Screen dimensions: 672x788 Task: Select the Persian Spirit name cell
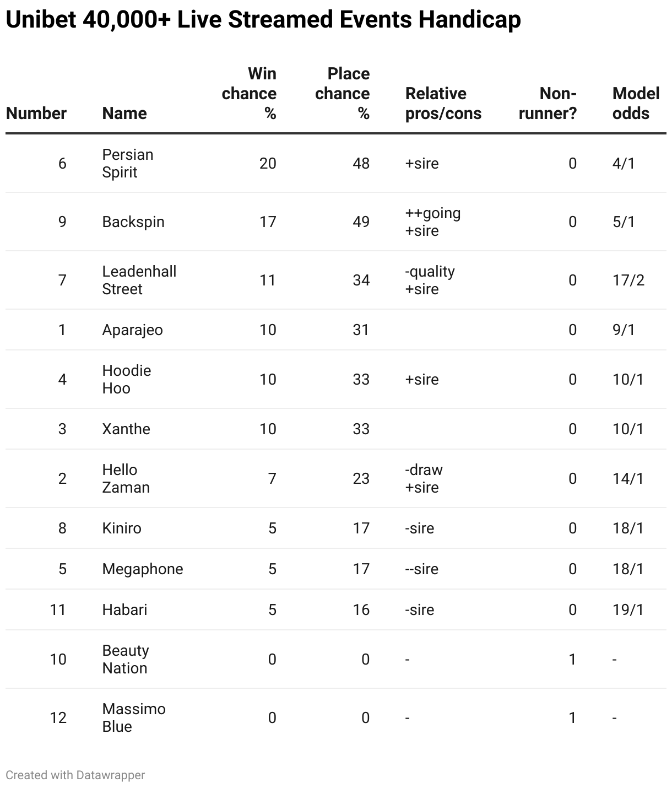128,164
